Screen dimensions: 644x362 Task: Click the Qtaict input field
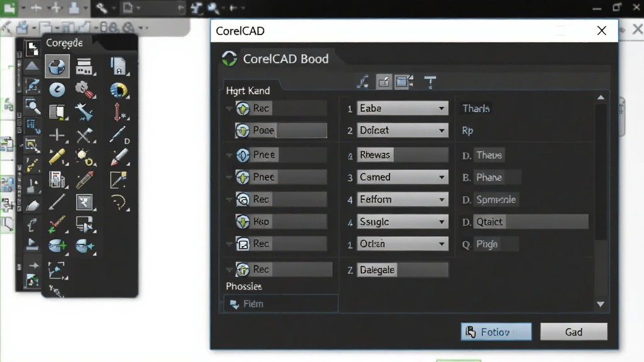[531, 222]
